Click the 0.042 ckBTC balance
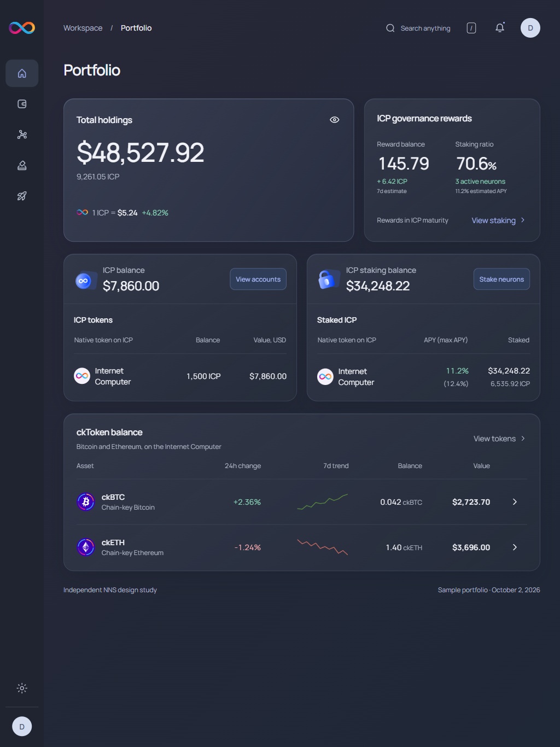Screen dimensions: 560x747 (x=401, y=502)
